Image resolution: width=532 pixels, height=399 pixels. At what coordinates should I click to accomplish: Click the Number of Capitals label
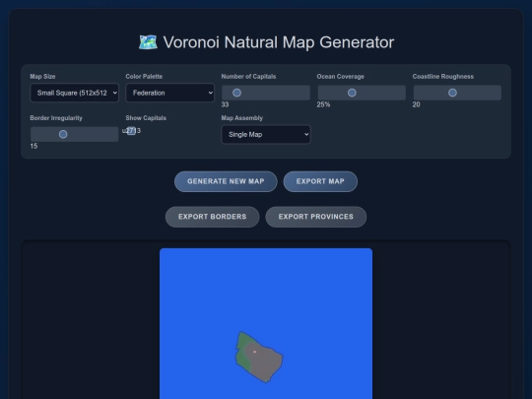[x=248, y=76]
